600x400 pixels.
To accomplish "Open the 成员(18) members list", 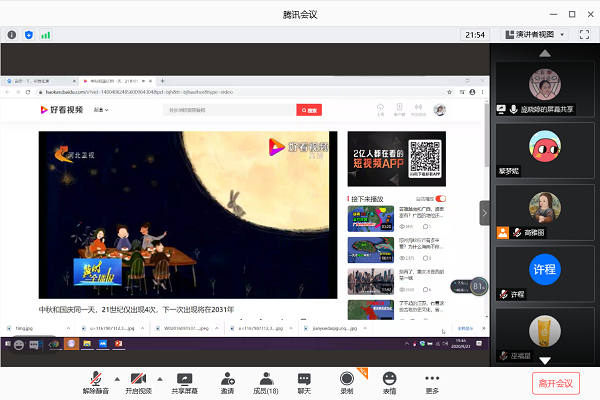I will pos(266,383).
